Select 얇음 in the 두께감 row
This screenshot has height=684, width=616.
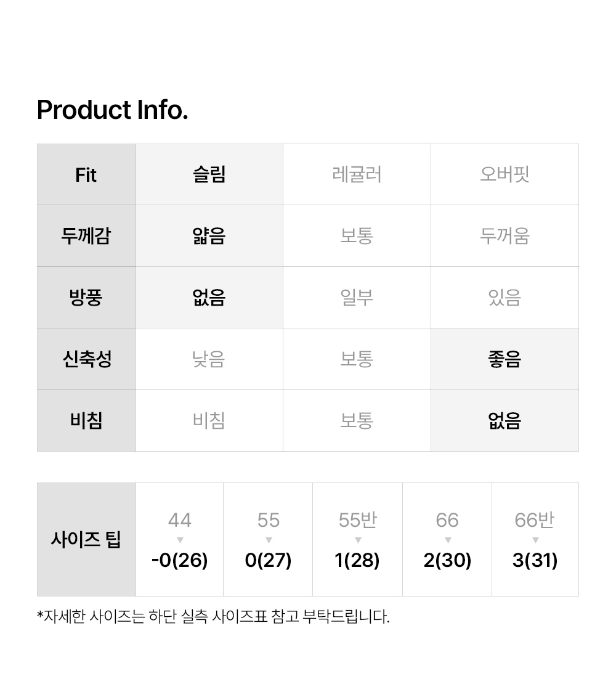[x=209, y=236]
